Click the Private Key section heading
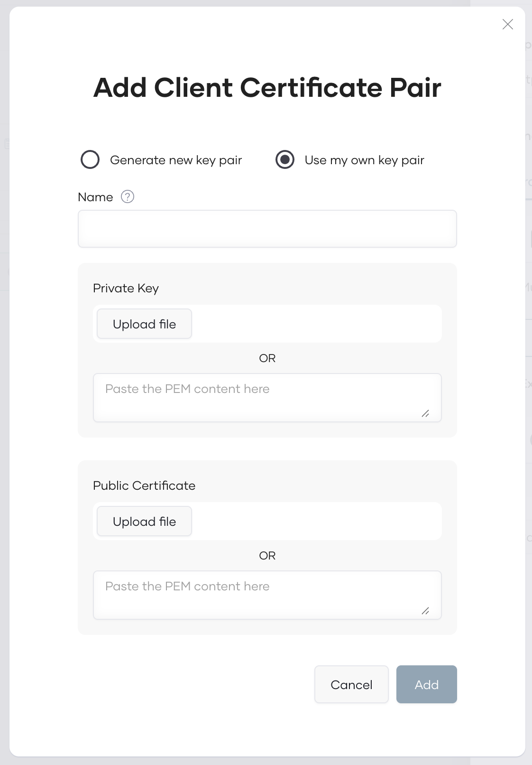 coord(126,288)
